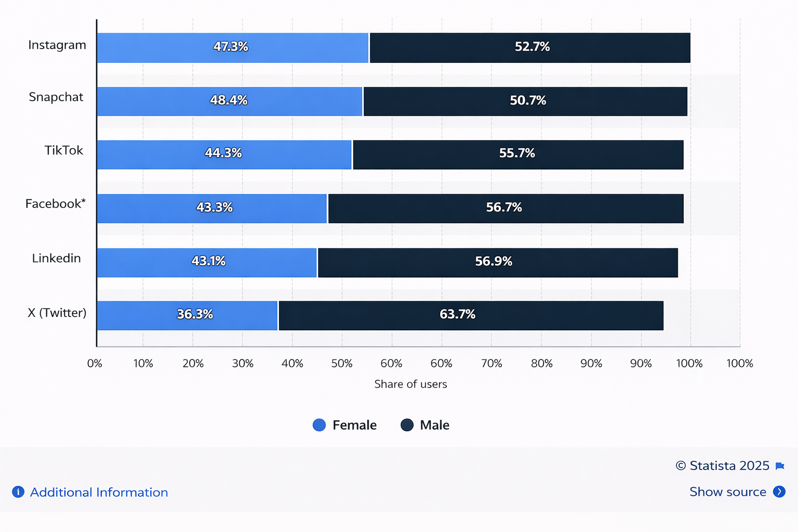The image size is (798, 532).
Task: Click the Snapchat 50.7% male bar
Action: tap(525, 101)
